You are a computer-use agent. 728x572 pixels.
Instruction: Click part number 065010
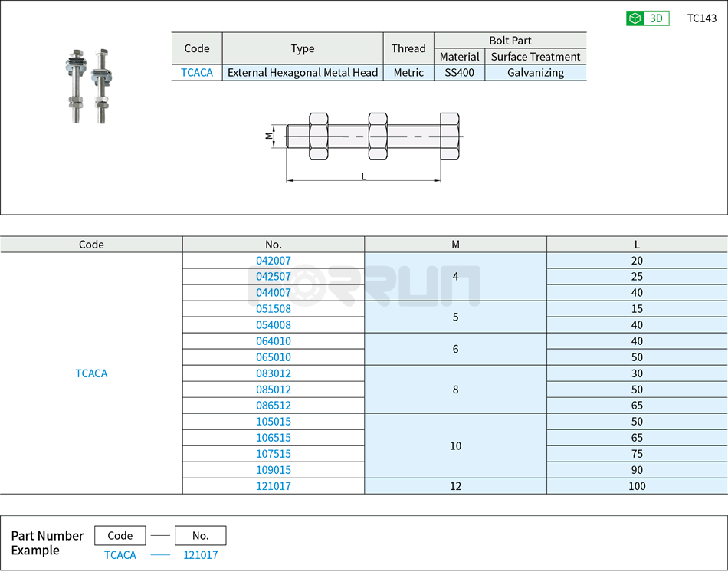point(273,357)
